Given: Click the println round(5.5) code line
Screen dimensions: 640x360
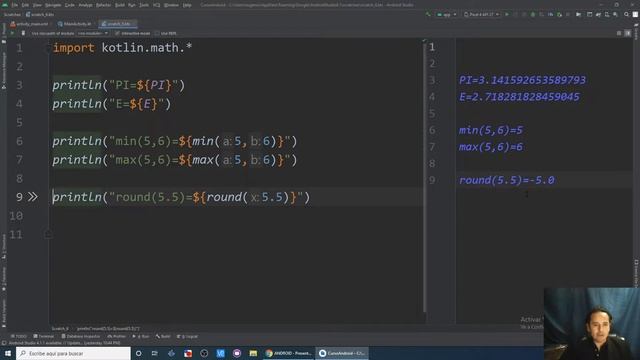Looking at the screenshot, I should tap(181, 197).
